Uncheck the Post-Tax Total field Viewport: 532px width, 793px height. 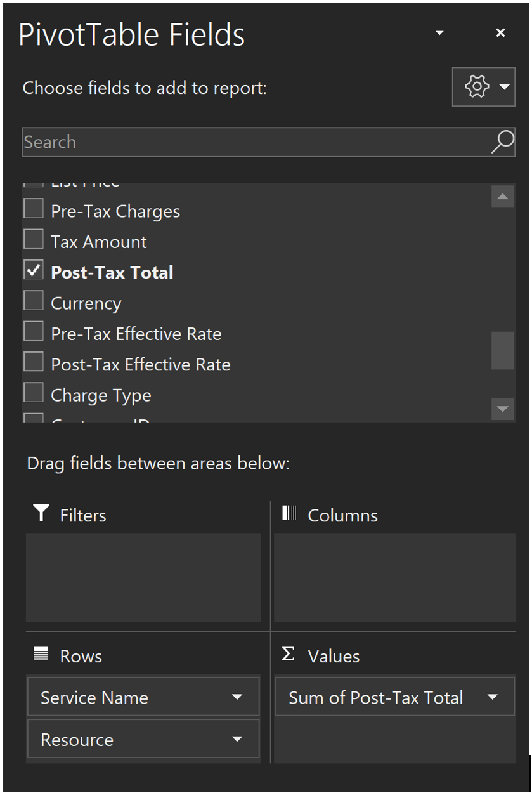[34, 270]
